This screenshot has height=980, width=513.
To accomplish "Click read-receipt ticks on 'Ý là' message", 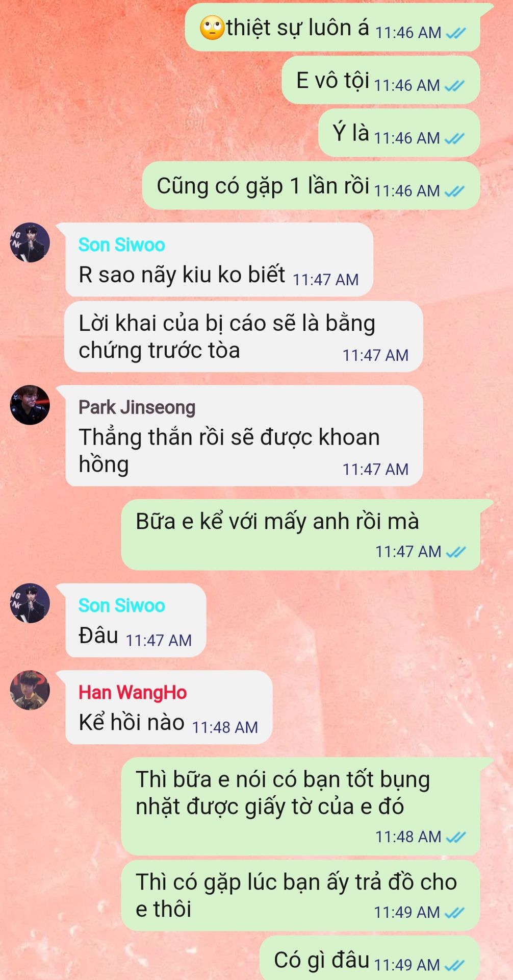I will click(455, 138).
